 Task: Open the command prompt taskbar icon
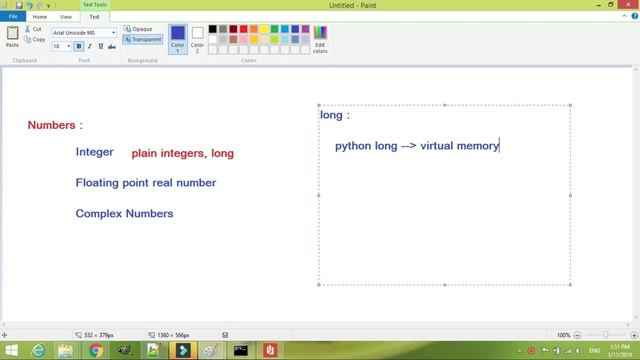point(241,351)
